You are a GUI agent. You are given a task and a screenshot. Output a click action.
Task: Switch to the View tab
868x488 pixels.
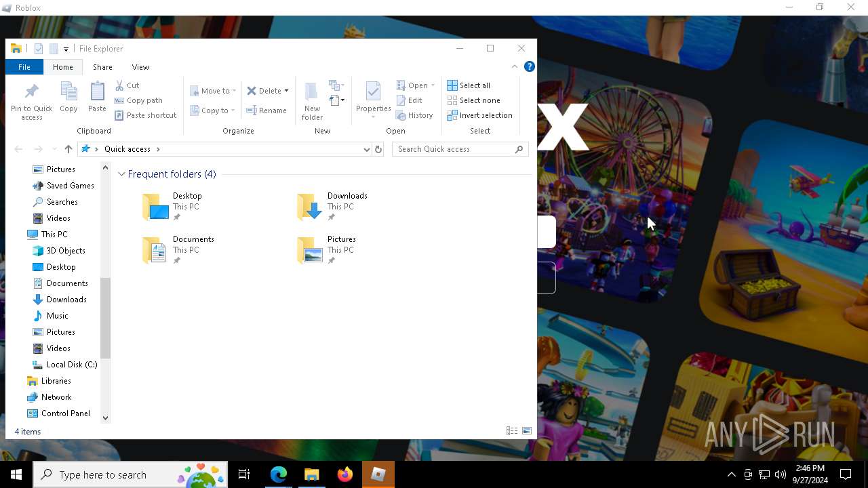tap(140, 67)
